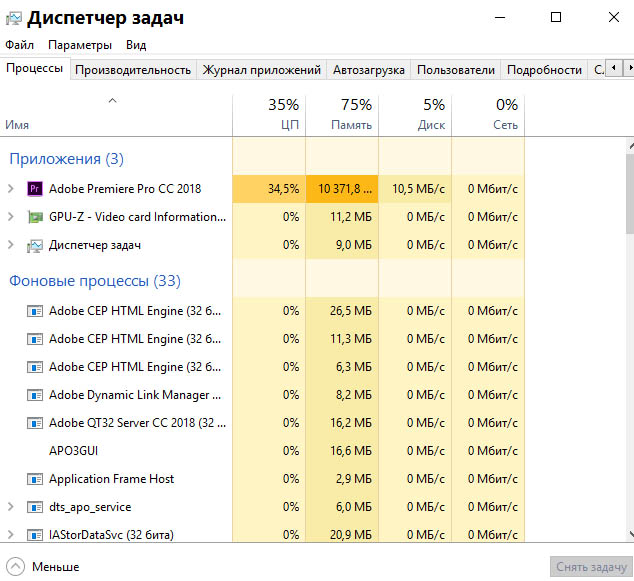The width and height of the screenshot is (634, 581).
Task: Select Application Frame Host process name
Action: pyautogui.click(x=112, y=479)
